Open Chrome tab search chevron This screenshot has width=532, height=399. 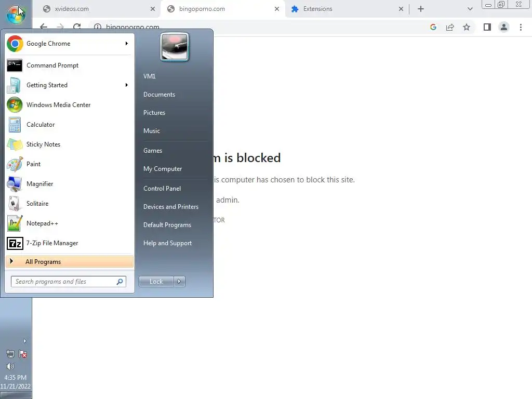470,9
